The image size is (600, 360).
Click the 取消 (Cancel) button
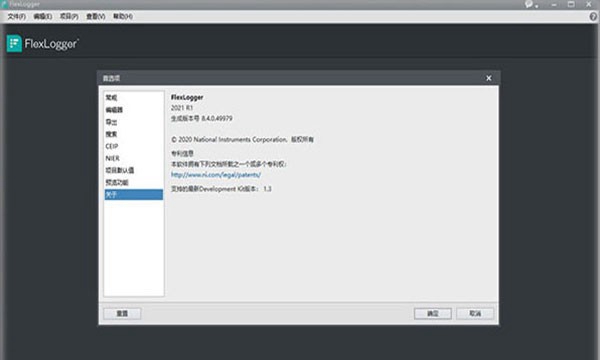475,313
